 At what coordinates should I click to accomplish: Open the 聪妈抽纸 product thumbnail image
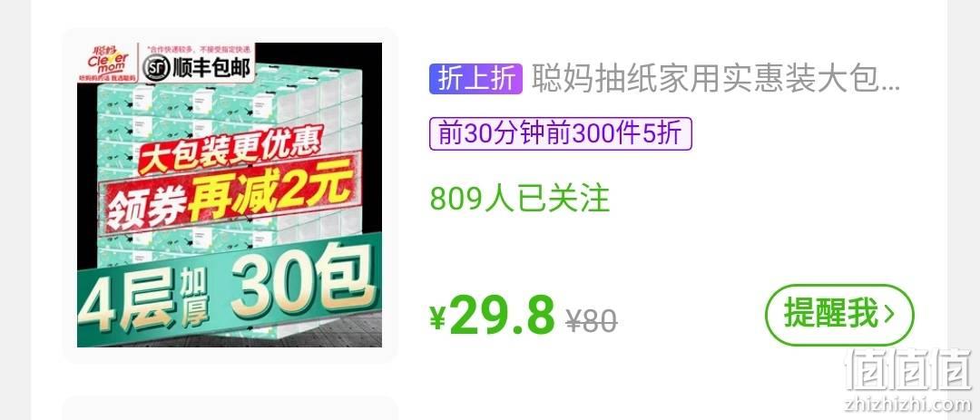click(x=230, y=194)
